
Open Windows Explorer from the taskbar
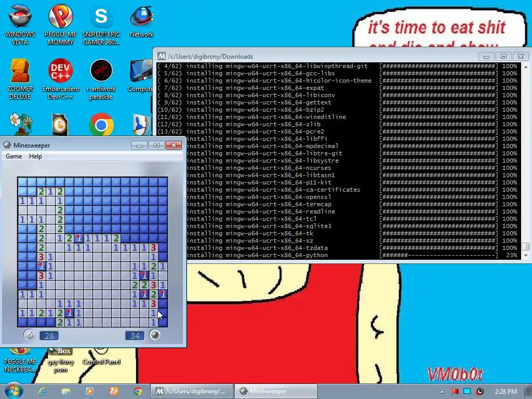66,391
